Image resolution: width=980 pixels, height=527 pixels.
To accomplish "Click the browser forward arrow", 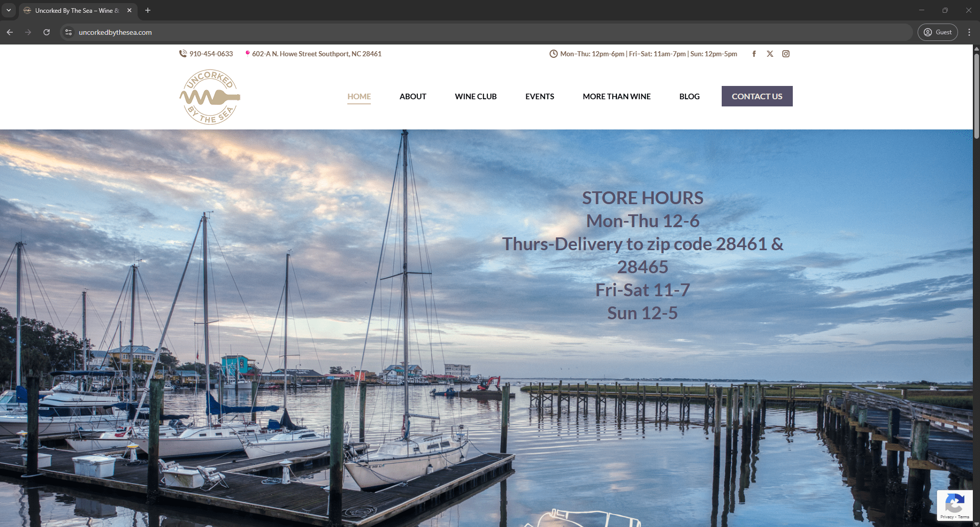I will pos(28,32).
